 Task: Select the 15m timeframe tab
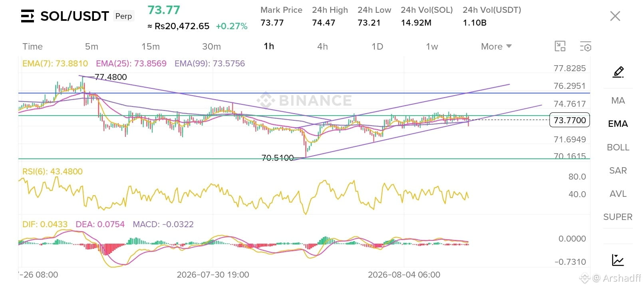tap(151, 46)
